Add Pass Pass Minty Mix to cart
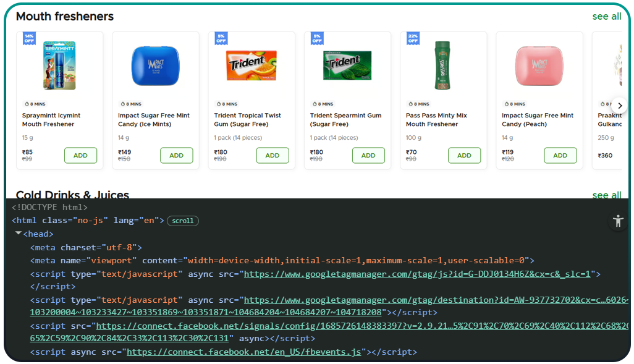Viewport: 634px width, 364px height. (464, 155)
